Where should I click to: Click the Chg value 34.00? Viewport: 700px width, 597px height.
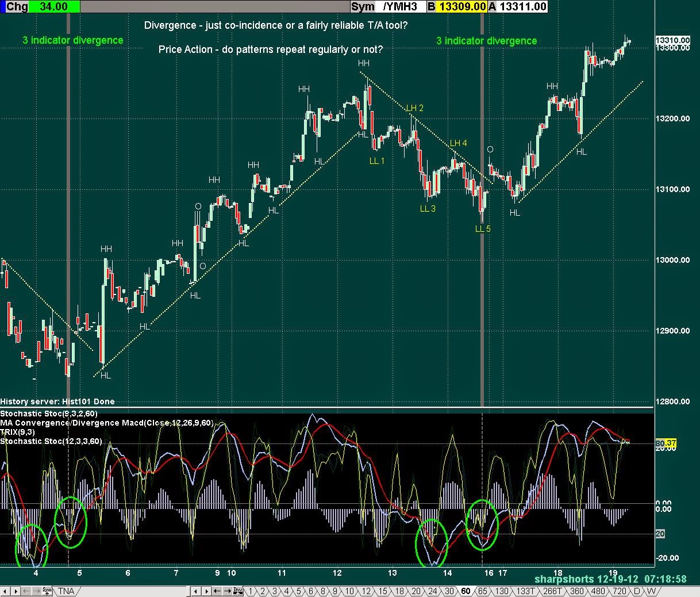point(55,6)
